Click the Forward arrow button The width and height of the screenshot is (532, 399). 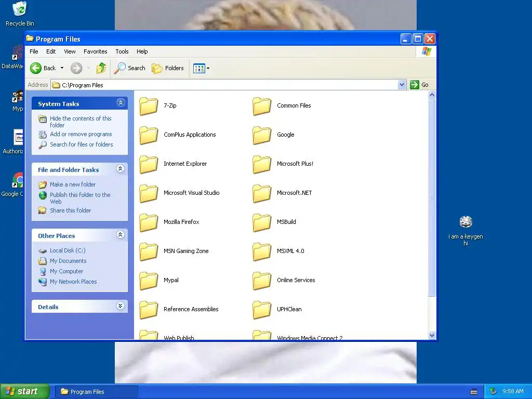76,68
